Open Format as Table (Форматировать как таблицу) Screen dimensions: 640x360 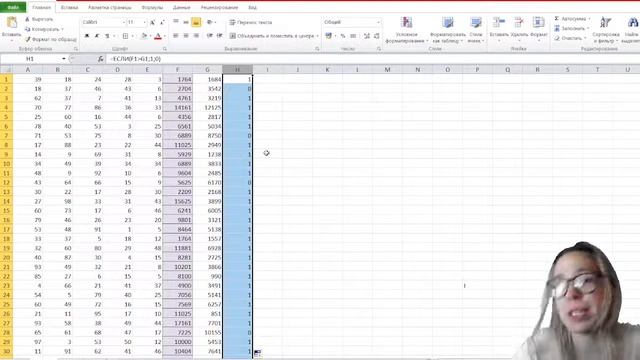[447, 30]
